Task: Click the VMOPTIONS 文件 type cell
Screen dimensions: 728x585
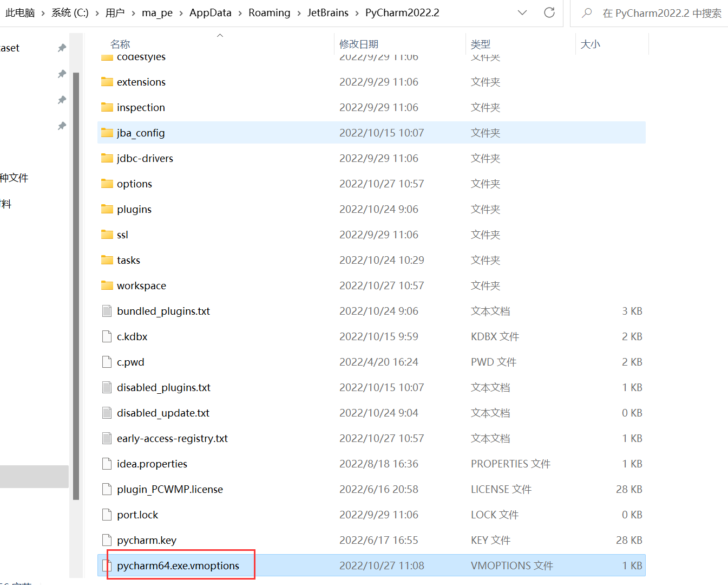Action: 512,565
